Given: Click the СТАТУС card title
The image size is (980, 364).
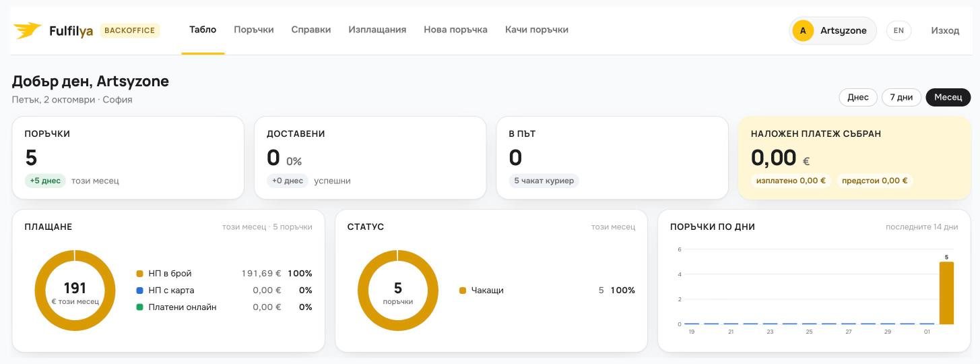Looking at the screenshot, I should click(366, 227).
